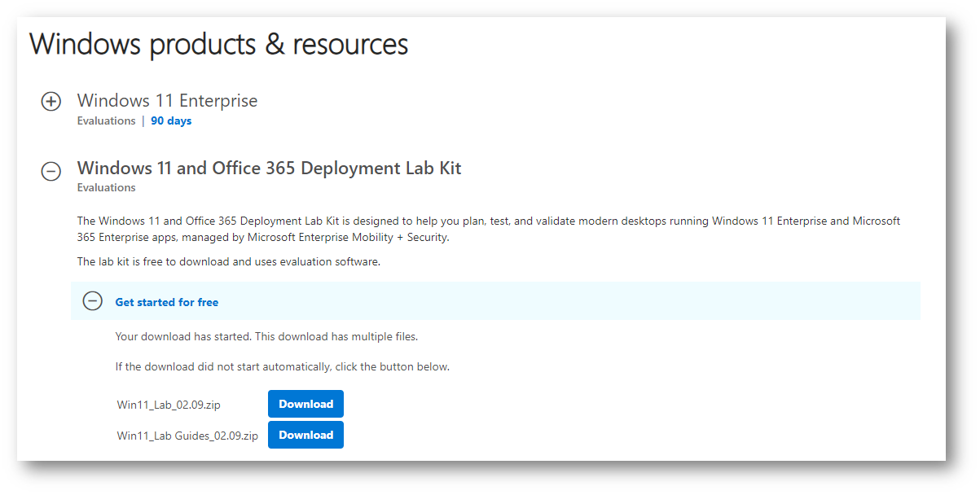Viewport: 980px width, 495px height.
Task: Click the 90 days evaluation link
Action: point(171,120)
